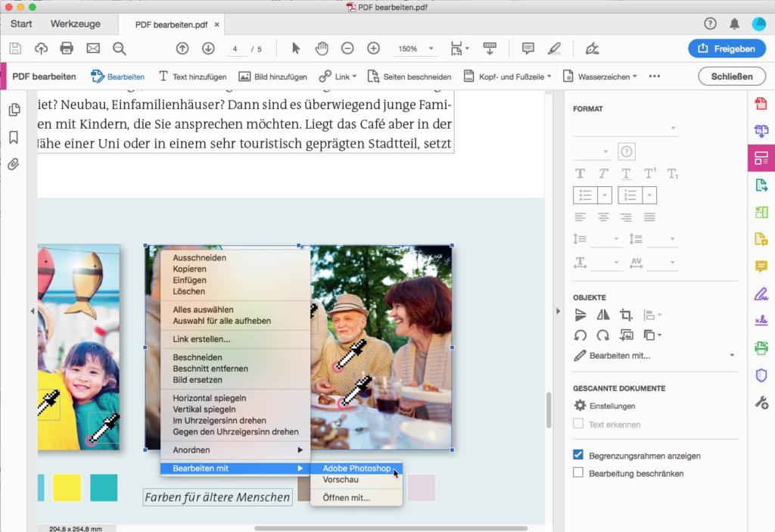The height and width of the screenshot is (532, 775).
Task: Click the print icon
Action: (x=67, y=48)
